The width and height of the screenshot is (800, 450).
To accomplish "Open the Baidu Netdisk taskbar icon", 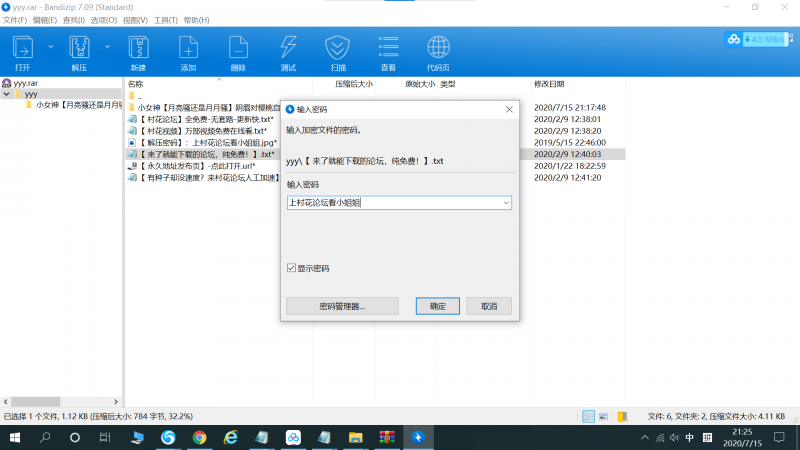I will tap(293, 437).
